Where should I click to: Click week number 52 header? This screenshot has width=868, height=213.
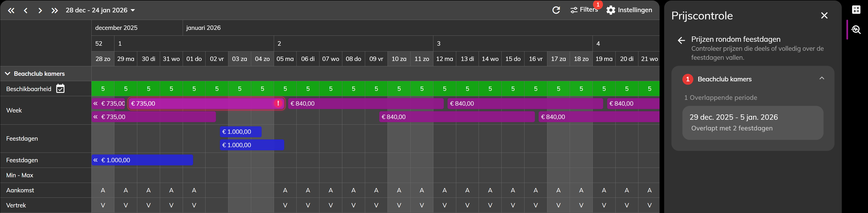click(x=103, y=43)
